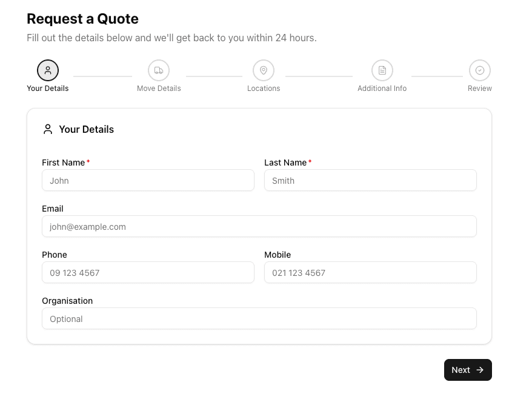The height and width of the screenshot is (399, 532).
Task: Click the First Name input field
Action: (x=148, y=180)
